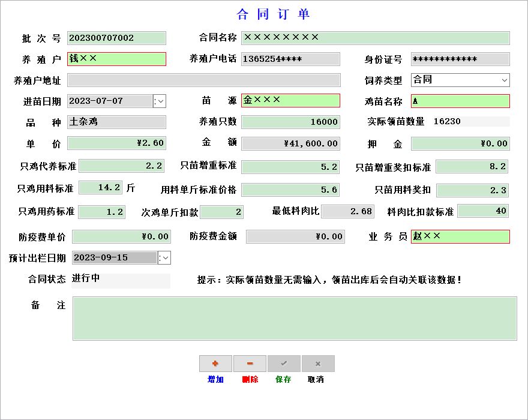Click the 用料单斤标准价格 field with 5.6
This screenshot has height=420, width=528.
(290, 190)
